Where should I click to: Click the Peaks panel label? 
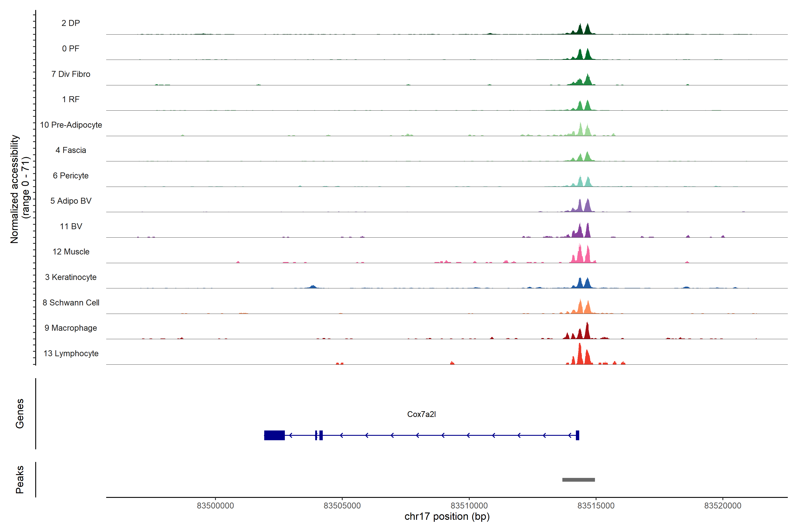[x=20, y=479]
